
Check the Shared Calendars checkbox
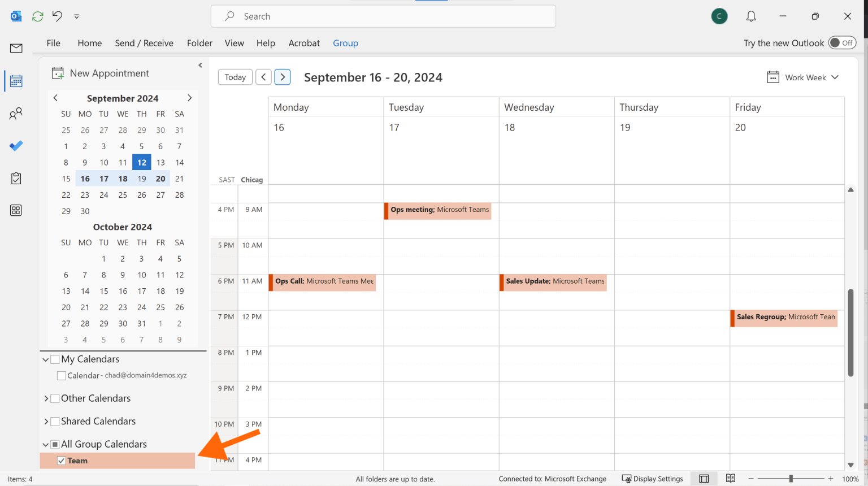tap(55, 422)
